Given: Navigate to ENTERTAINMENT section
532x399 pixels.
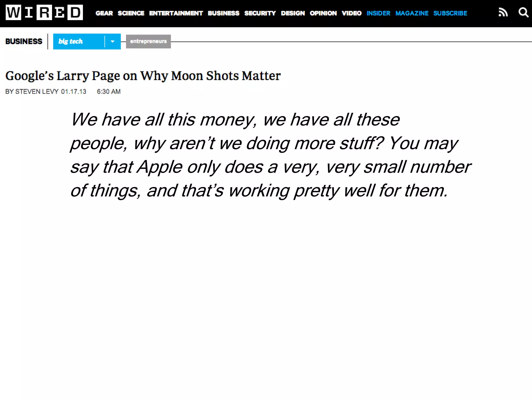Looking at the screenshot, I should point(176,13).
